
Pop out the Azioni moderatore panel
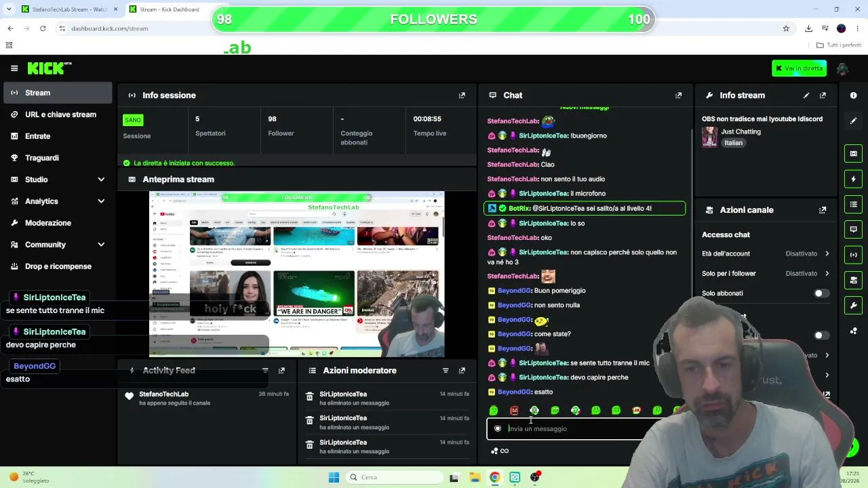(462, 371)
